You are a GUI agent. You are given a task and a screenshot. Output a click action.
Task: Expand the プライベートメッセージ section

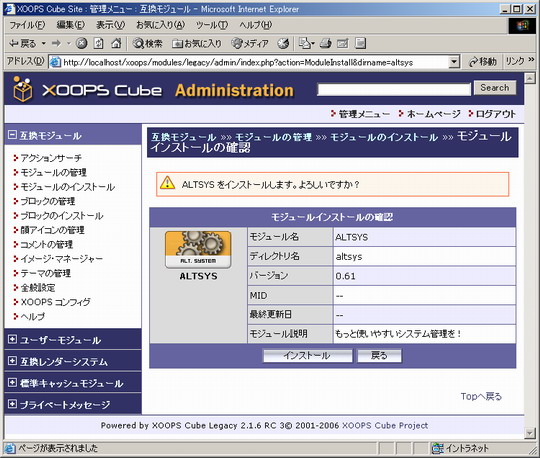12,404
